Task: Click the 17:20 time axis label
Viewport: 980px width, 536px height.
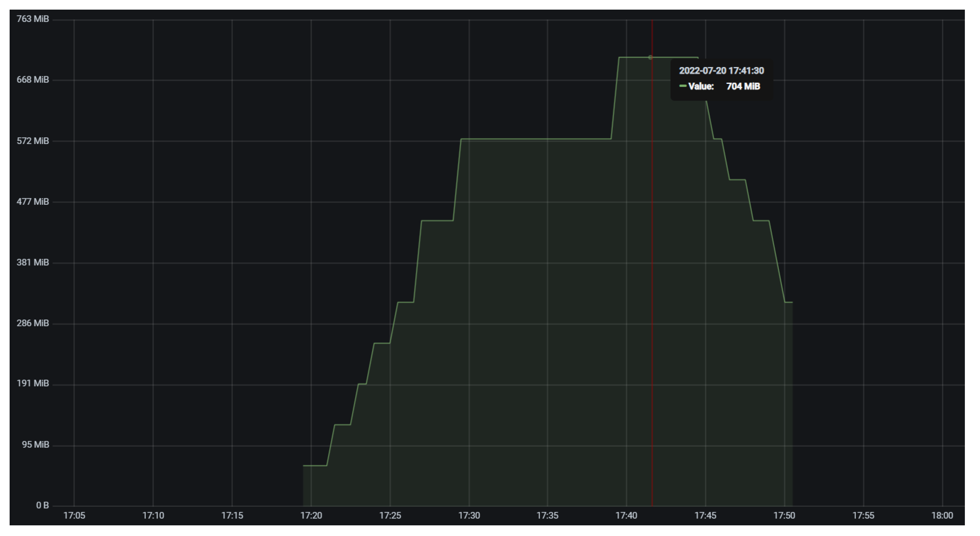Action: click(311, 515)
